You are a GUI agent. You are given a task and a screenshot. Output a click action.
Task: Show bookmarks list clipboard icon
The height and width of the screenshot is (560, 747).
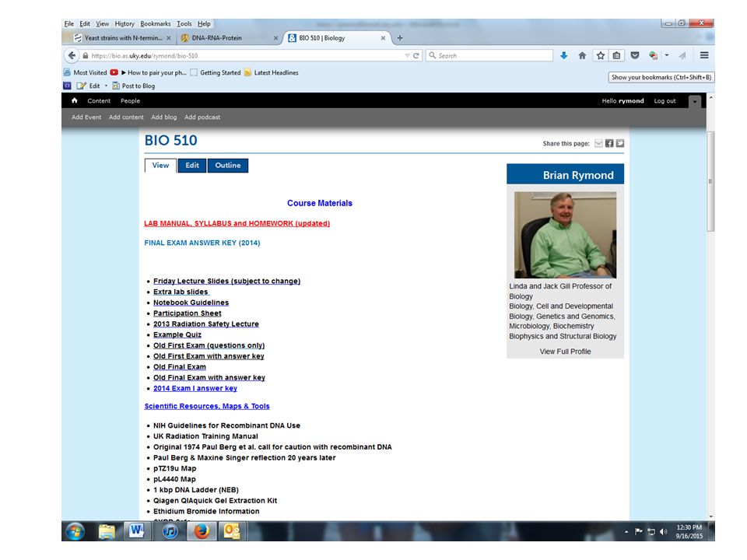[x=616, y=56]
